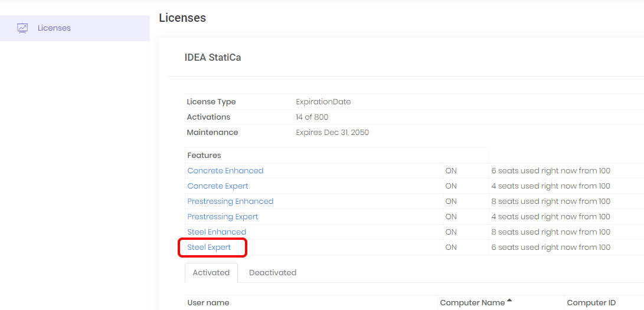Click the ON status for Concrete Enhanced
This screenshot has height=310, width=644.
[451, 171]
